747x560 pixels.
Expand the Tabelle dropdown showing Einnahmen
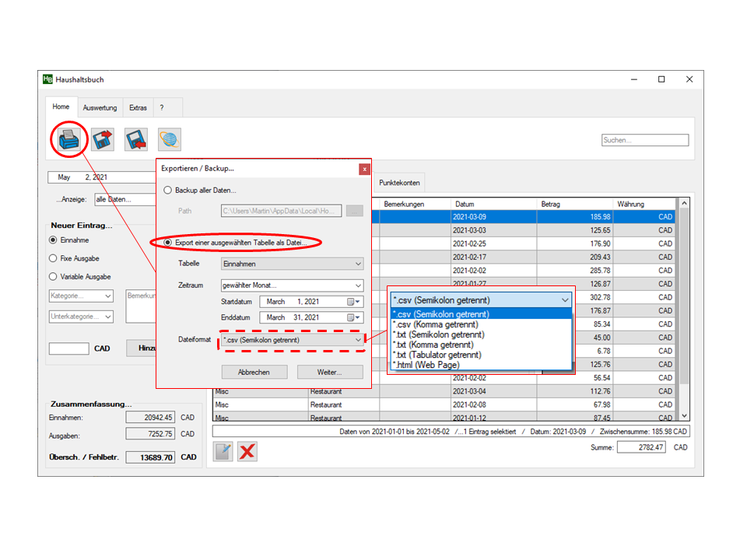point(292,264)
